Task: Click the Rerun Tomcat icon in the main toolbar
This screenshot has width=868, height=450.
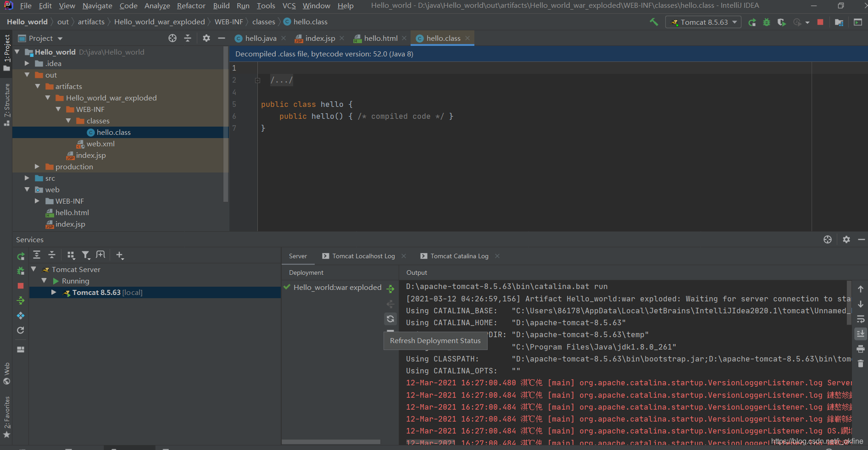Action: [x=752, y=22]
